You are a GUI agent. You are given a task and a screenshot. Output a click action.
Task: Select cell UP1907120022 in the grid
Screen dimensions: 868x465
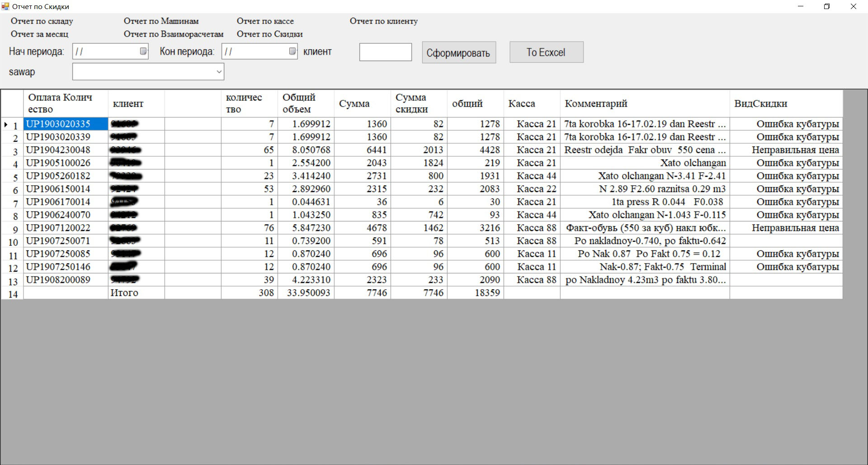point(66,228)
